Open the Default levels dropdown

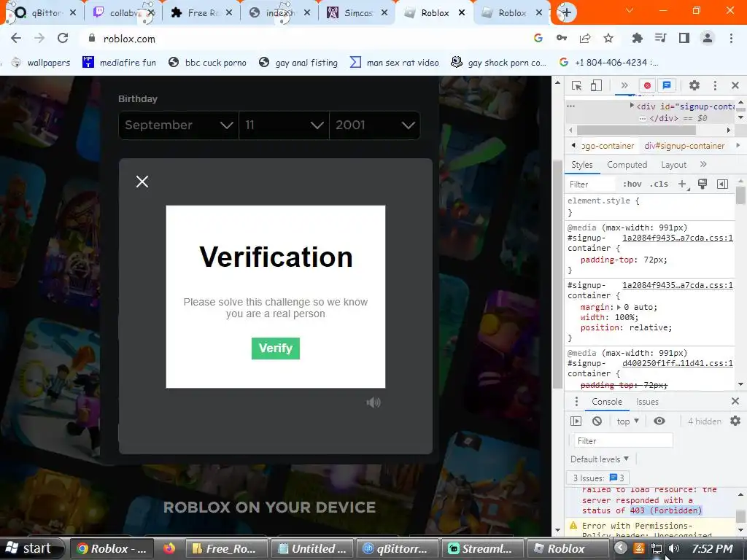[600, 459]
